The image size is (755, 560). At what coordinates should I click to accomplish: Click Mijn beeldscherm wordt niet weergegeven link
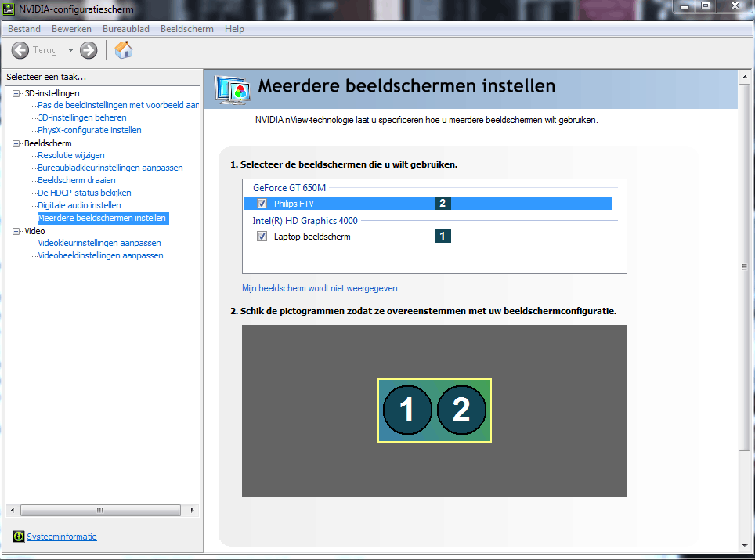tap(323, 288)
